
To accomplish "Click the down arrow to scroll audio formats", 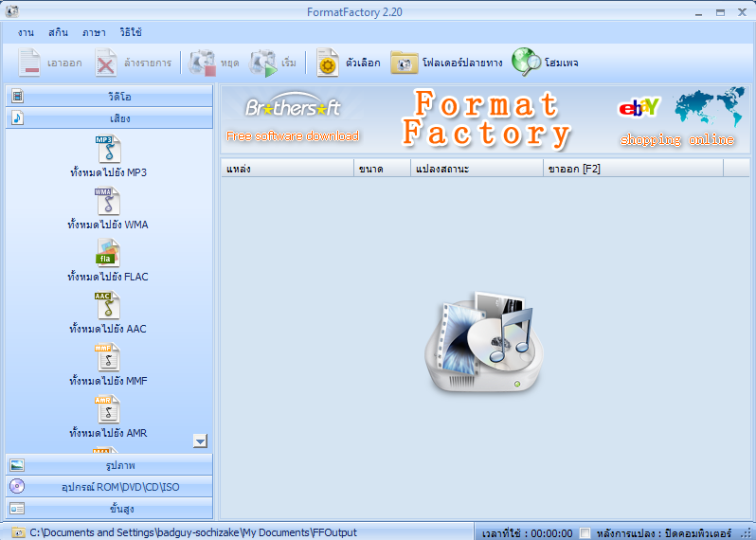I will coord(200,441).
